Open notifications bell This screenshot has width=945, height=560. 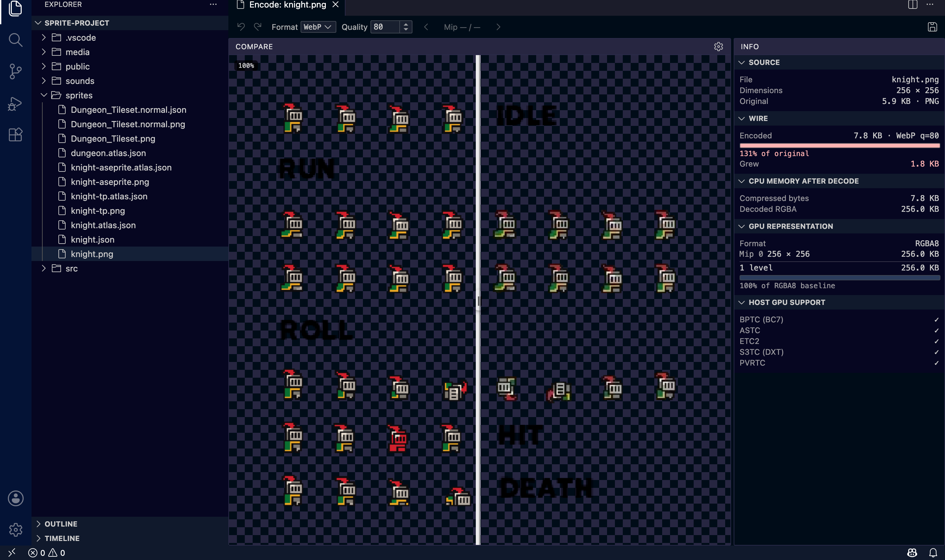[x=933, y=552]
